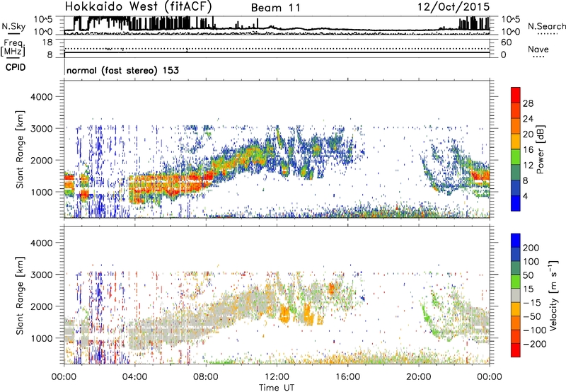Click the 'Freq. [MHz]' label

13,48
